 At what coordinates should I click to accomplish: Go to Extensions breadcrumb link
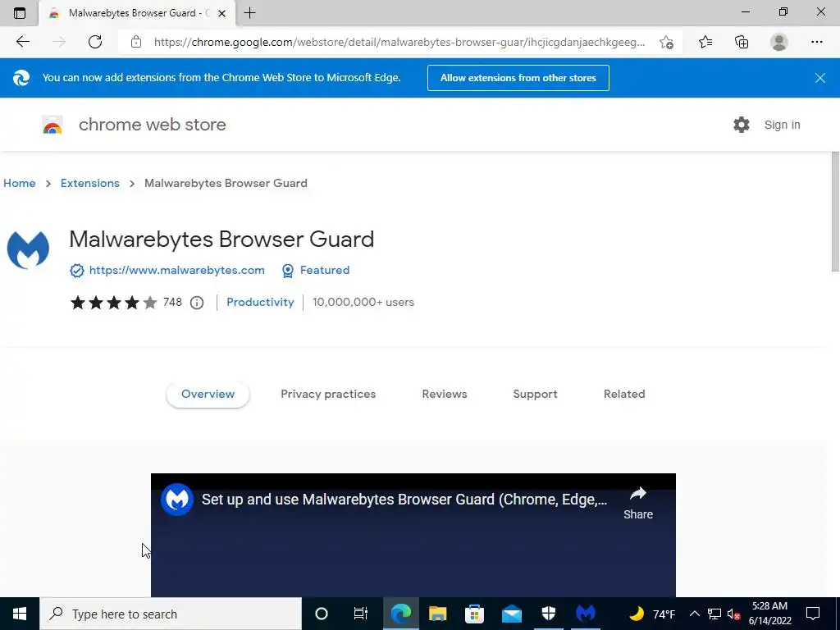point(90,183)
